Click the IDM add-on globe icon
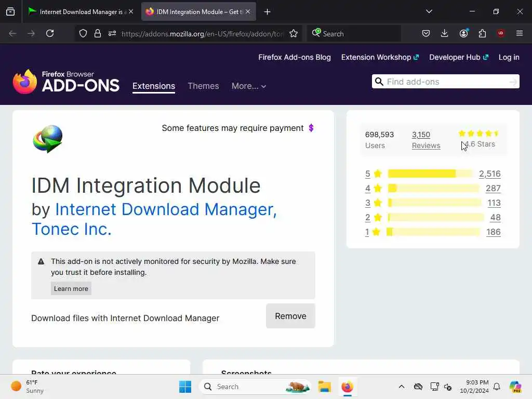This screenshot has height=399, width=532. (48, 139)
